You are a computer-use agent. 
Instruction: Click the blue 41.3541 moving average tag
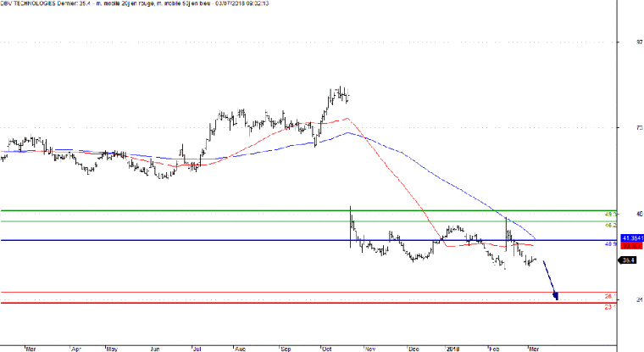(632, 238)
